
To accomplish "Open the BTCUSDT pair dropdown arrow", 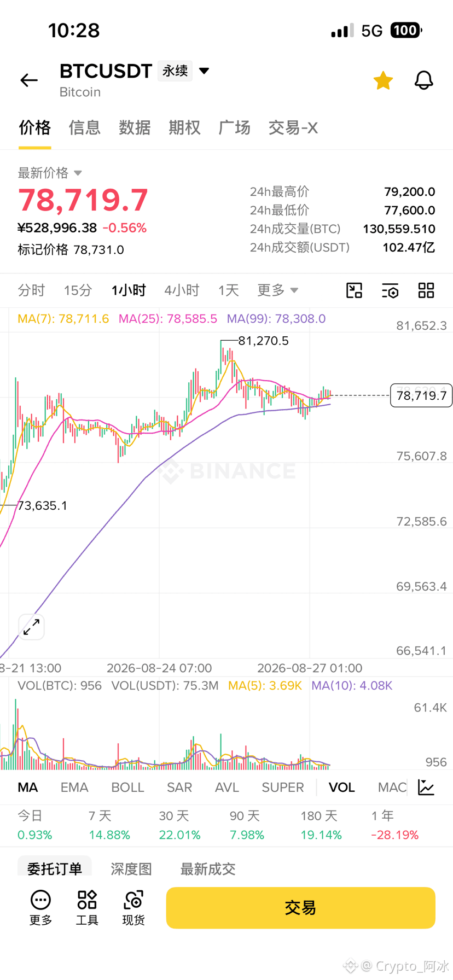I will coord(204,71).
